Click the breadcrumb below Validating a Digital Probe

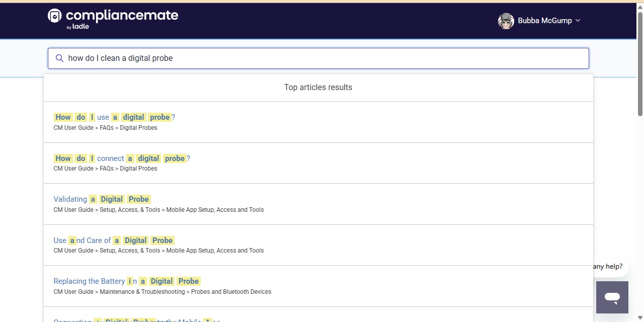158,210
